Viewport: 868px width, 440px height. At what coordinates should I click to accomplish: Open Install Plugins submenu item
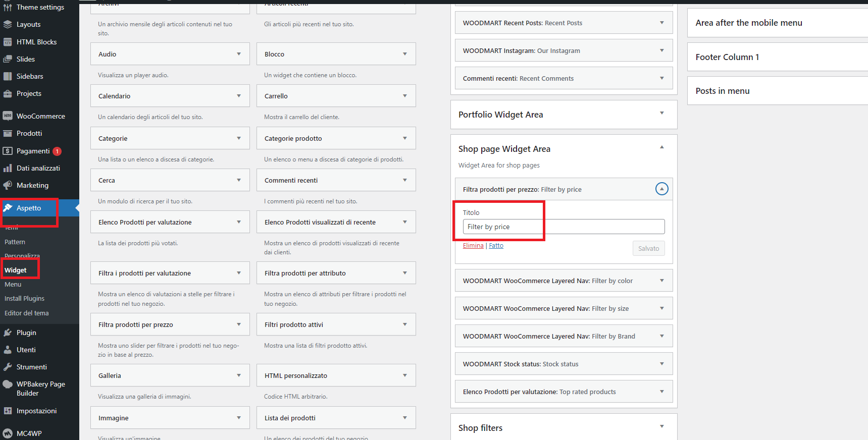[25, 299]
